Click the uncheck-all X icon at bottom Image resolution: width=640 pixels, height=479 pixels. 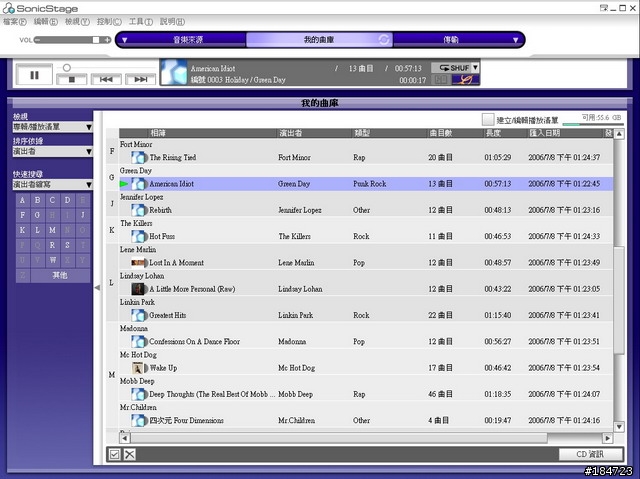tap(130, 454)
